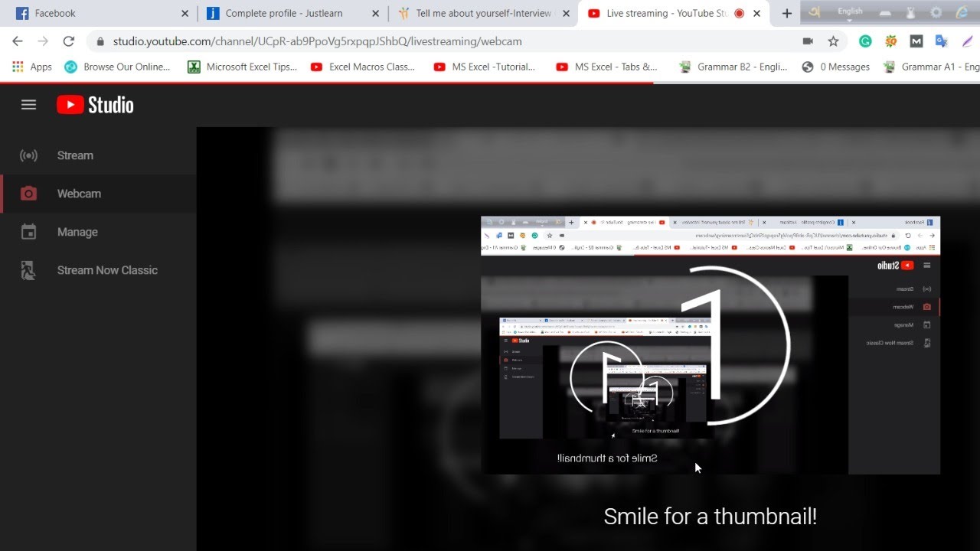Click the YouTube Studio logo
Screen dimensions: 980x551
95,105
